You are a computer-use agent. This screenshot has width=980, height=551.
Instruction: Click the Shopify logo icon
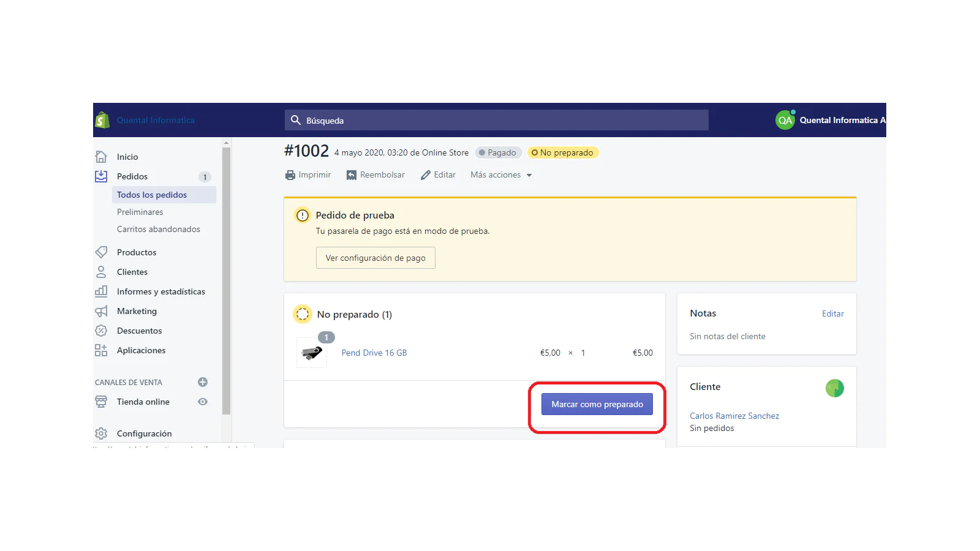(x=102, y=120)
